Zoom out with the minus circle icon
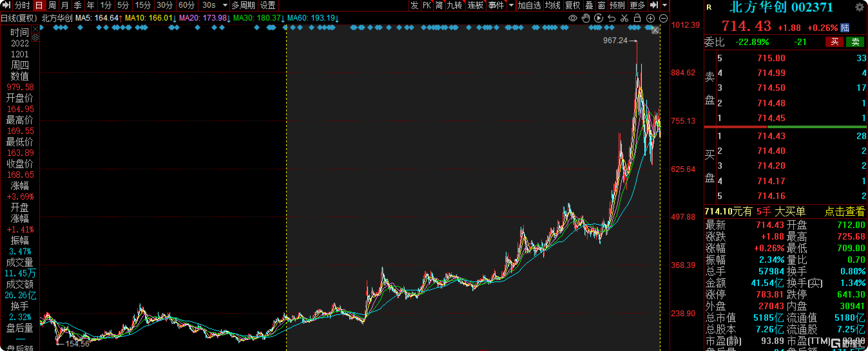Screen dimensions: 868x351 click(663, 18)
